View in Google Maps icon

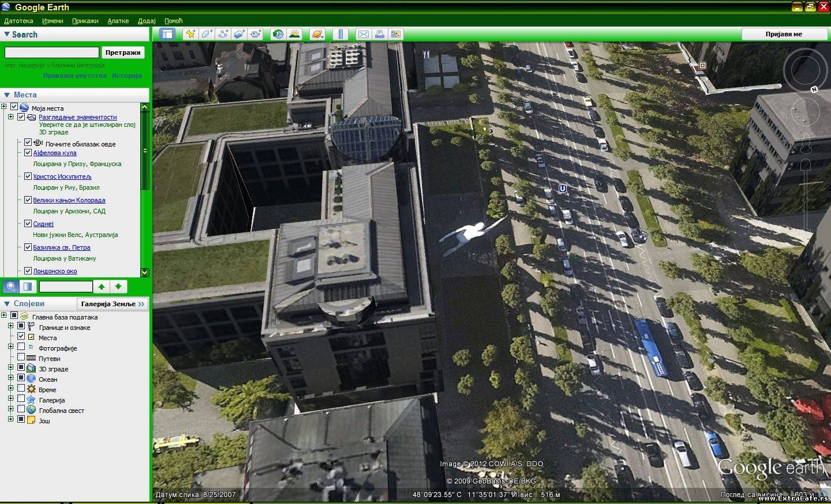(x=395, y=34)
